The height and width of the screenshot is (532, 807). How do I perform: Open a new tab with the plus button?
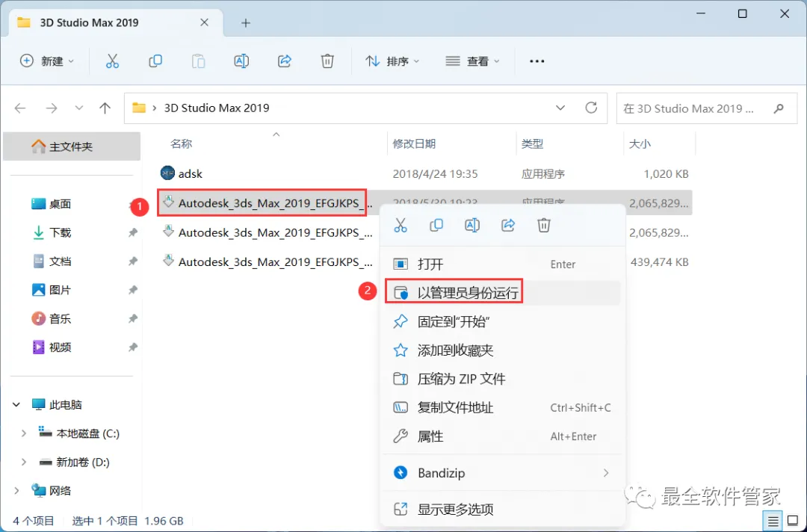246,23
